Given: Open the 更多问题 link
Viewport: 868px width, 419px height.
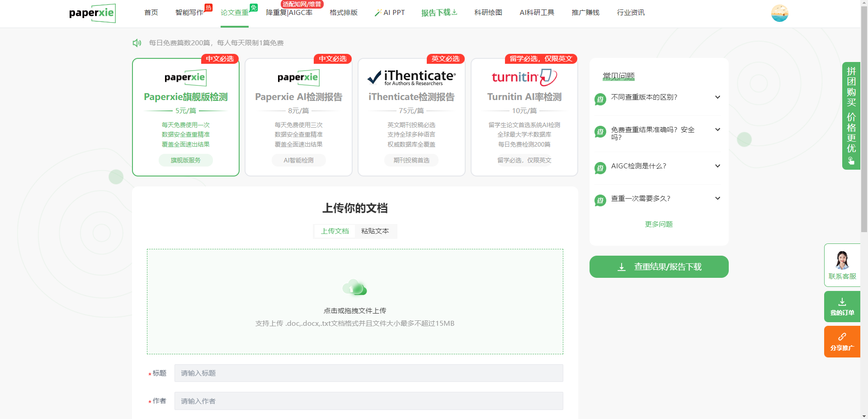Looking at the screenshot, I should (x=659, y=224).
